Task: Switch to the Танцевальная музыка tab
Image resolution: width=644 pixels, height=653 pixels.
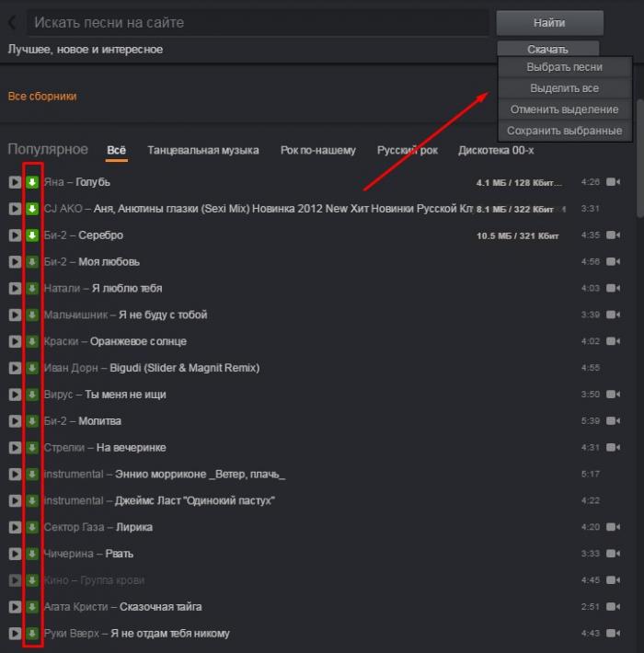Action: [203, 150]
